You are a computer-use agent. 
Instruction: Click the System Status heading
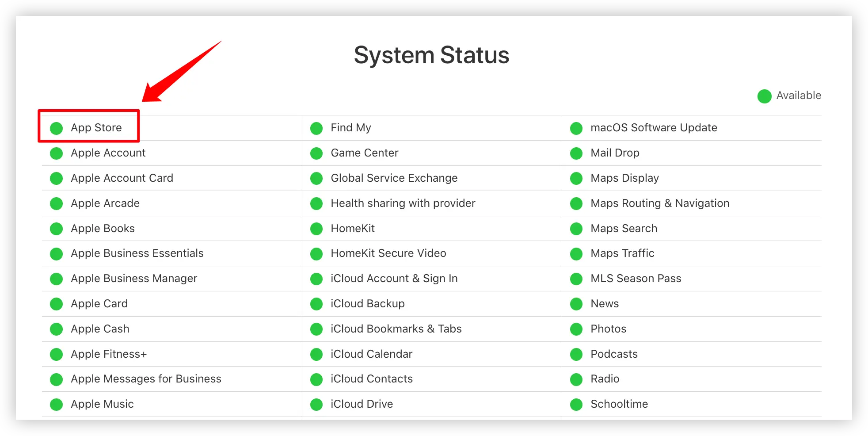432,55
